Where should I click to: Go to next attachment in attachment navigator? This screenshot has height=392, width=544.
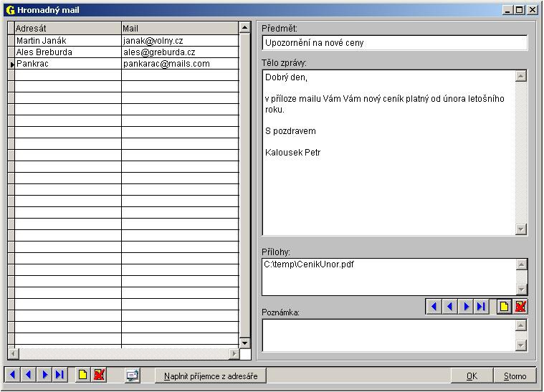point(466,307)
